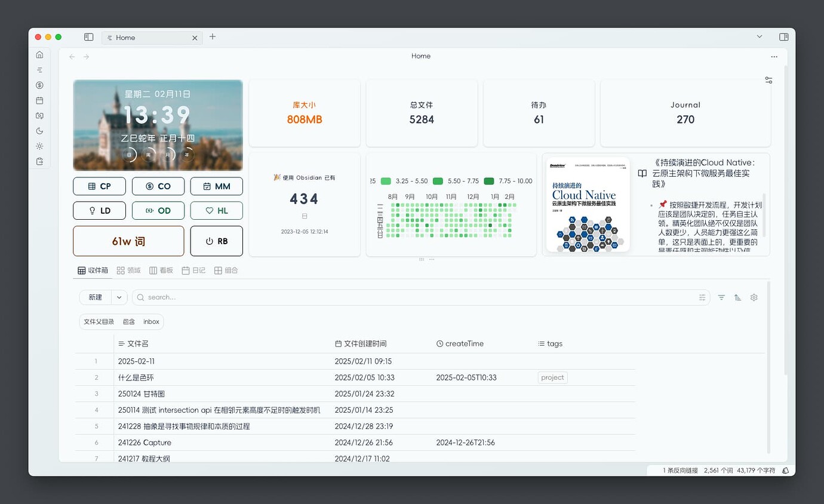This screenshot has width=824, height=504.
Task: Switch to the 日记 tab
Action: click(x=193, y=271)
